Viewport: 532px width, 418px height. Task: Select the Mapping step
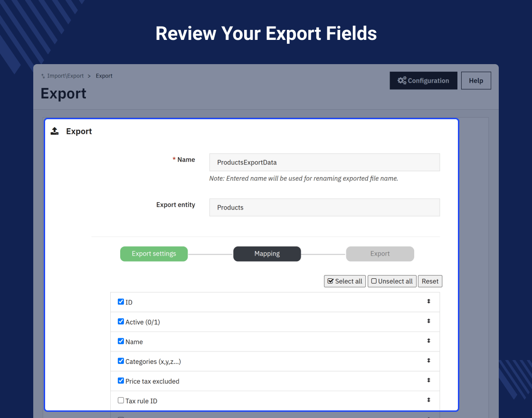(x=267, y=254)
